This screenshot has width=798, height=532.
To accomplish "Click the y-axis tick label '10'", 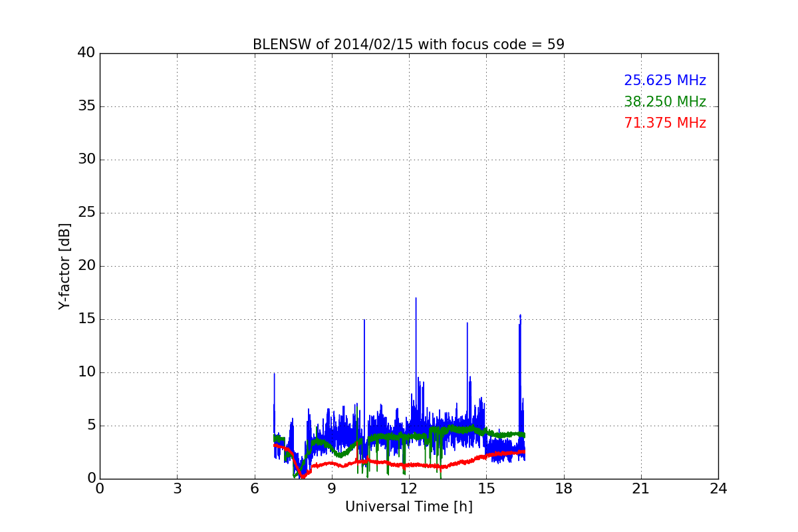I will tap(86, 372).
